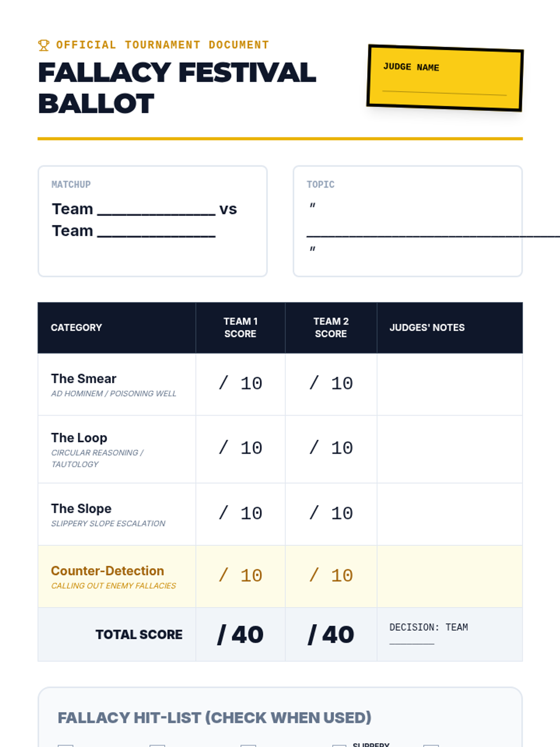Select Team 1 score cell for The Smear
This screenshot has width=560, height=747.
pos(240,384)
